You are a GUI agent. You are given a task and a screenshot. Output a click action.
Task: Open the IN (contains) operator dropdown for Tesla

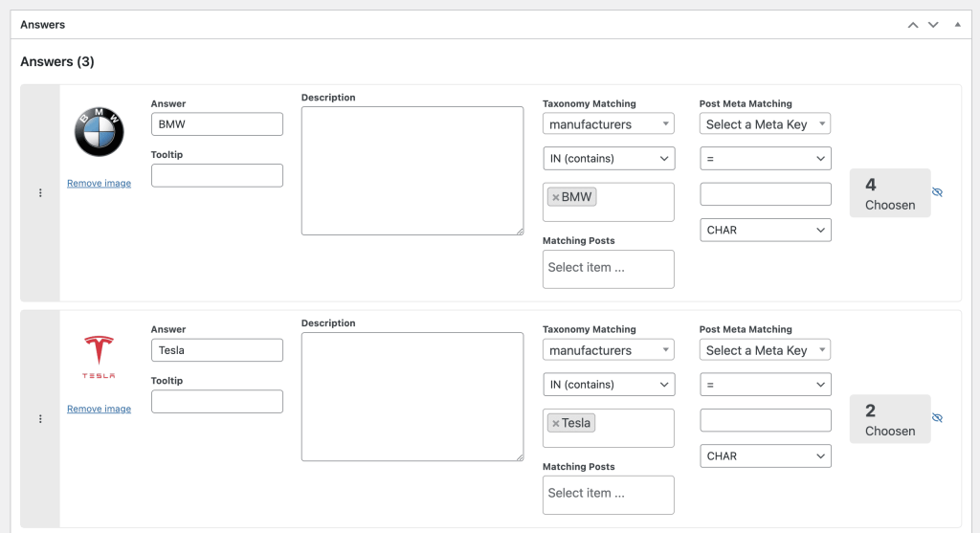(608, 385)
